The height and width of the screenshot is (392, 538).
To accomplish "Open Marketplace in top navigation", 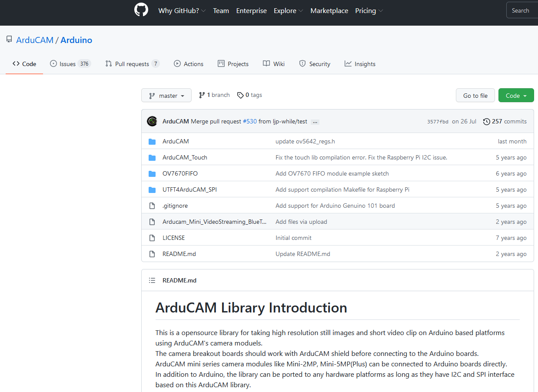I will pyautogui.click(x=329, y=11).
